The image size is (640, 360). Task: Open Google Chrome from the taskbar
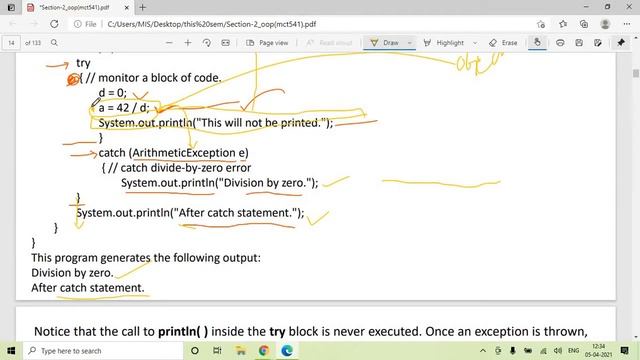pos(264,351)
